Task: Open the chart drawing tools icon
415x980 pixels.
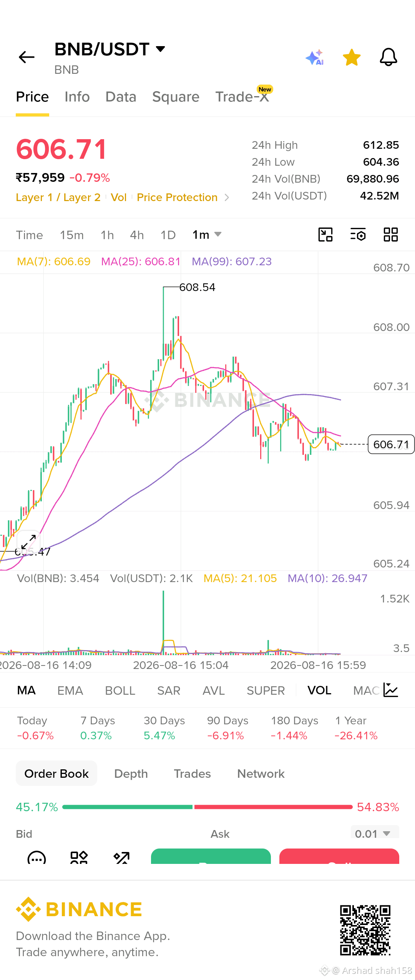Action: tap(325, 235)
